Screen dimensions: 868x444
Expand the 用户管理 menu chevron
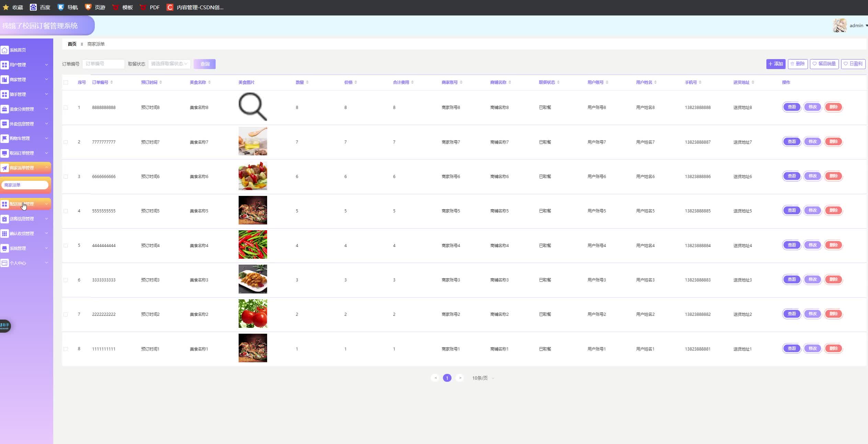[x=47, y=65]
